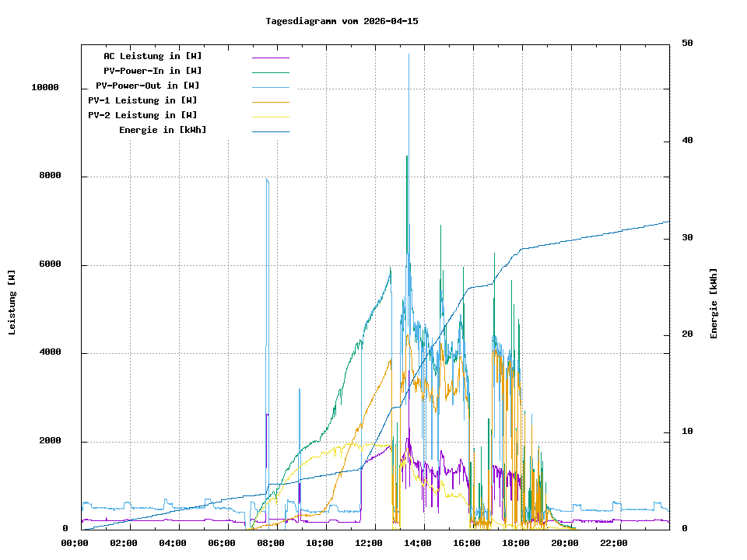Select the 06:00 time axis tick label

coord(222,543)
